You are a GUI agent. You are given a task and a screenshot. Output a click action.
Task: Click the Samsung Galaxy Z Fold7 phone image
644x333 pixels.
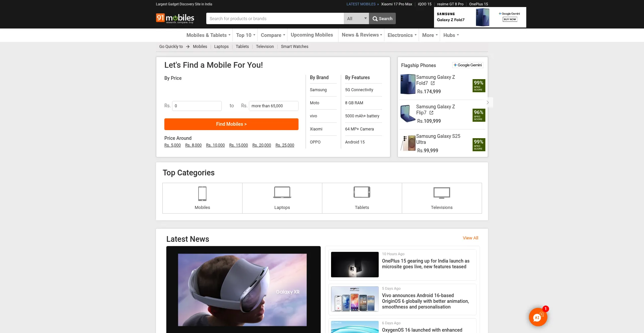click(x=408, y=84)
